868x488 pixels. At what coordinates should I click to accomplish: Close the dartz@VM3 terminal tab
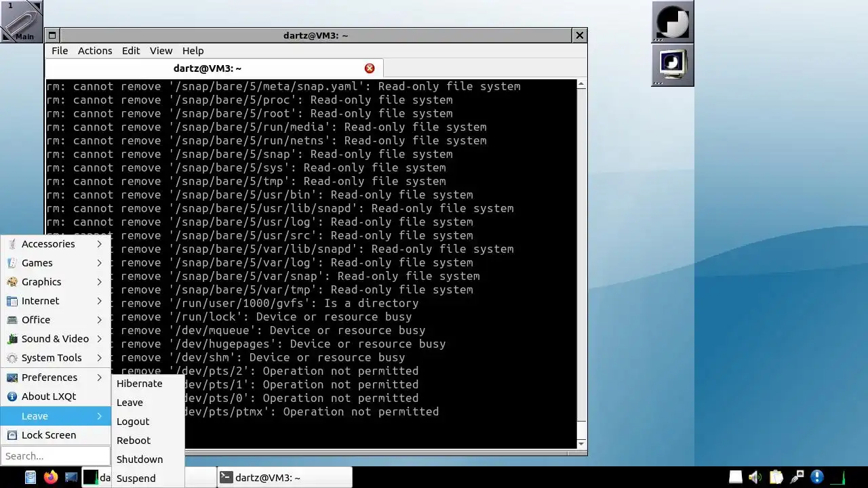370,68
